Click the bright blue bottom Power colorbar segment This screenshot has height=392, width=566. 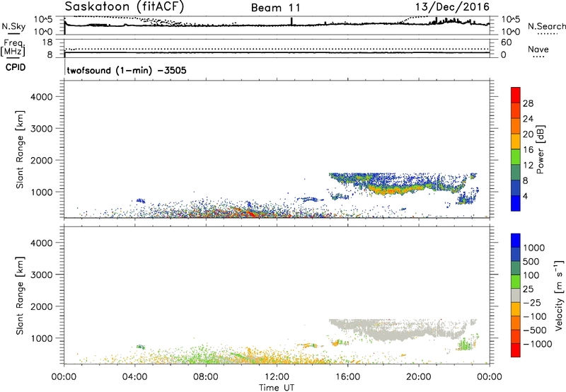click(516, 203)
